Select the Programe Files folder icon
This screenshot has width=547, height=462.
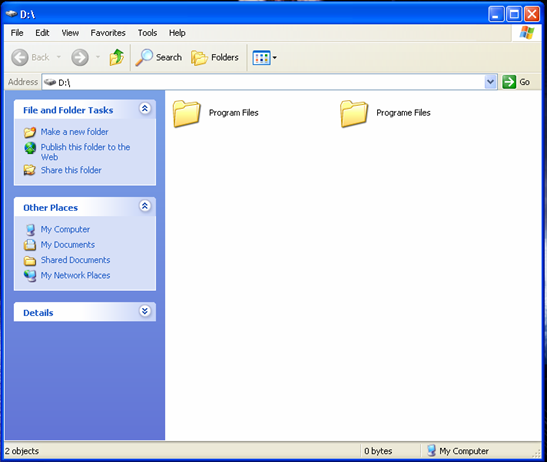(x=354, y=113)
